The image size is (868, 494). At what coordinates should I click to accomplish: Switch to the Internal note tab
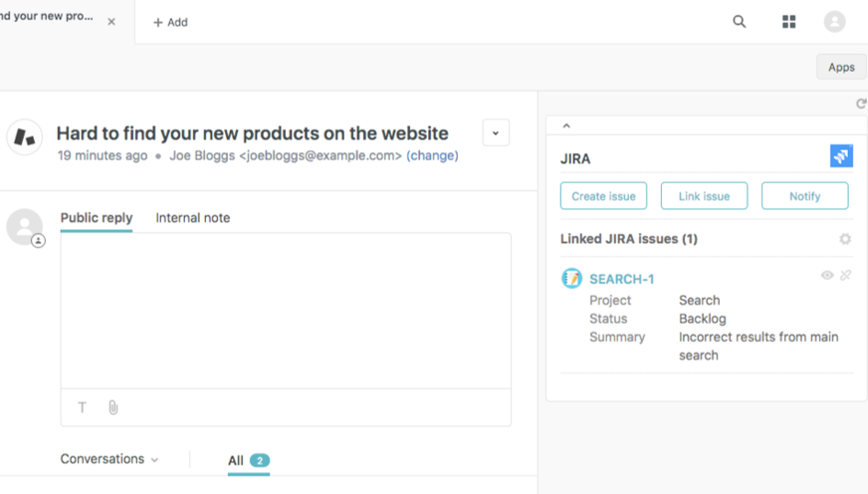click(x=193, y=218)
